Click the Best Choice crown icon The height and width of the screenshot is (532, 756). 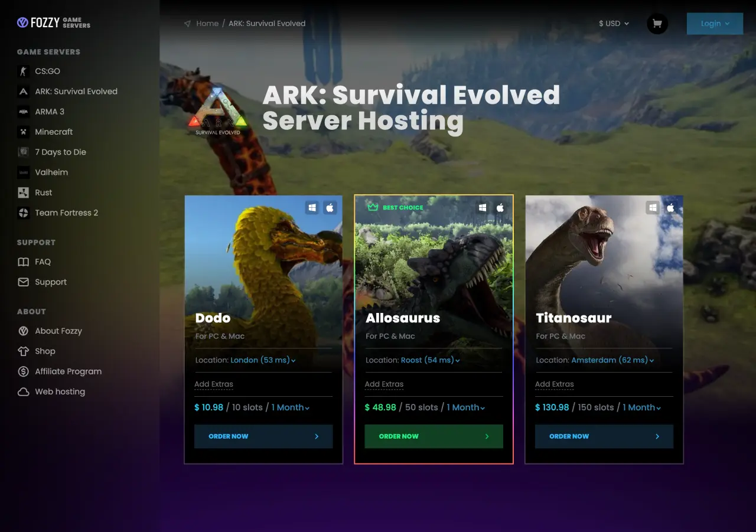373,207
